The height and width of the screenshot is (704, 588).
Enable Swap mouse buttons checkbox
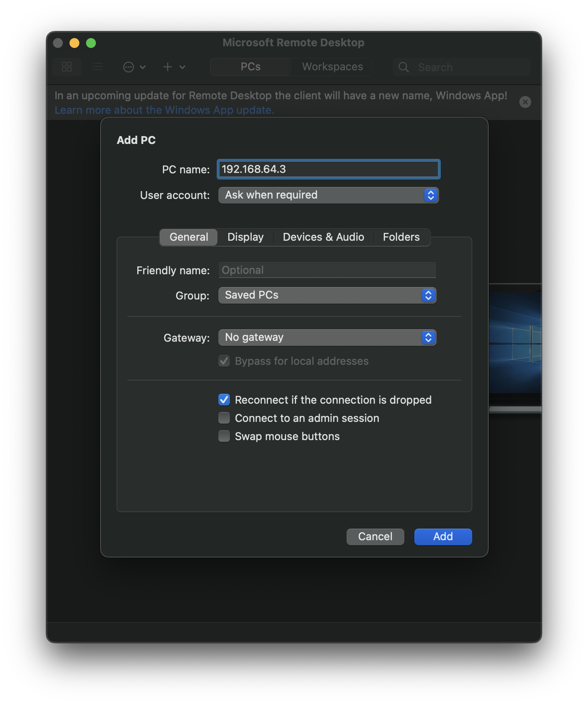pyautogui.click(x=224, y=436)
